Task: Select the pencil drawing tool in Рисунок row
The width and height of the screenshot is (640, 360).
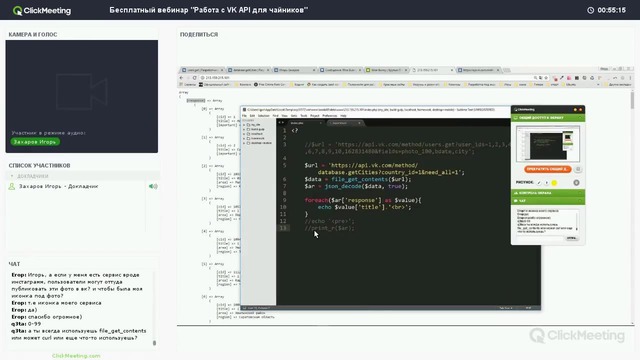Action: click(539, 183)
